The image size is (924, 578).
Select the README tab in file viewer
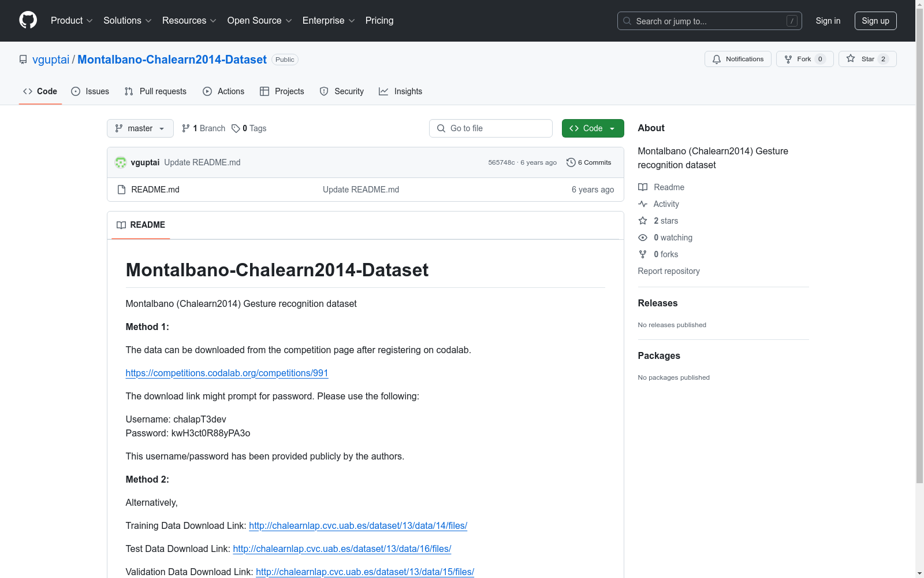coord(141,225)
